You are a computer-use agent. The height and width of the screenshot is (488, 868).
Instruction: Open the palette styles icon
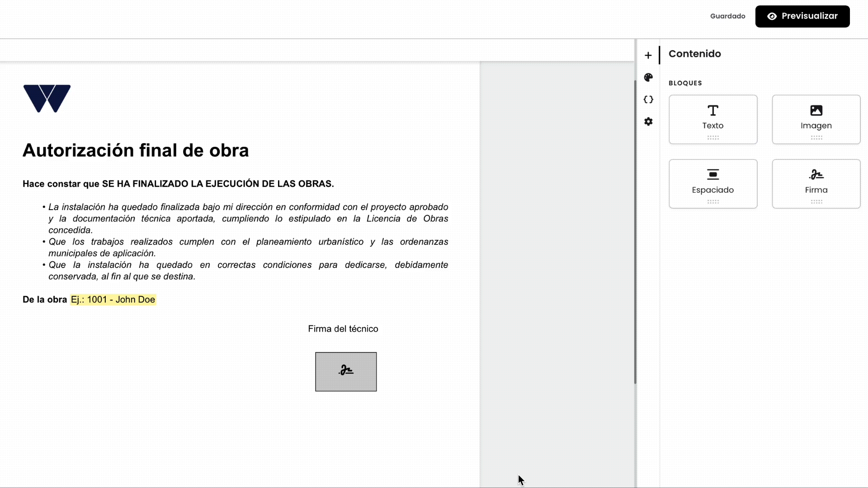pyautogui.click(x=648, y=77)
